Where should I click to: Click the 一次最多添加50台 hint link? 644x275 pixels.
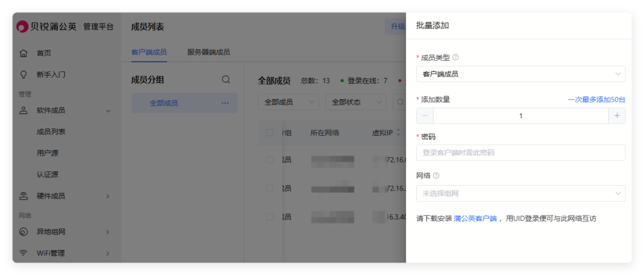tap(597, 99)
